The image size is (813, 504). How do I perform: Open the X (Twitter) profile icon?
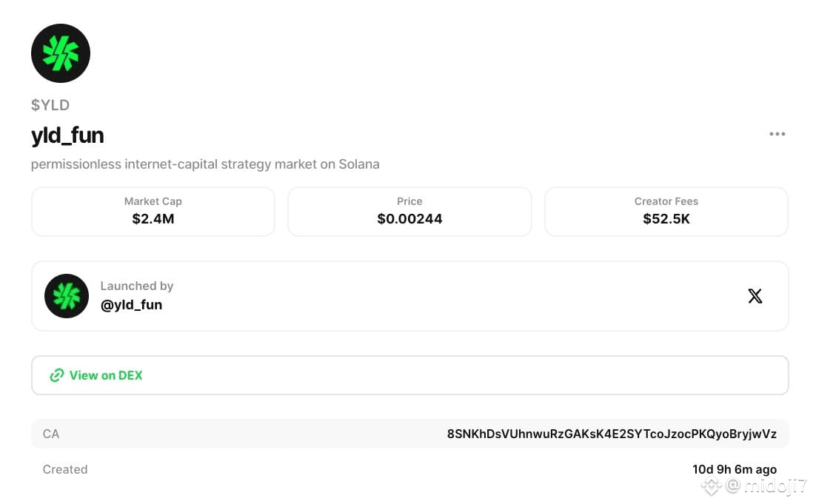(x=755, y=296)
